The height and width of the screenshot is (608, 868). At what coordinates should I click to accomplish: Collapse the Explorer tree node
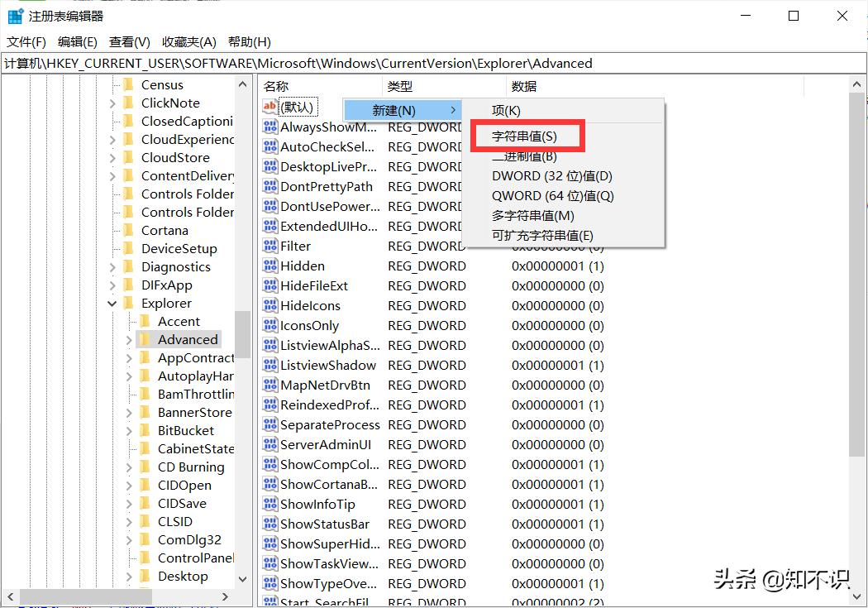point(112,304)
